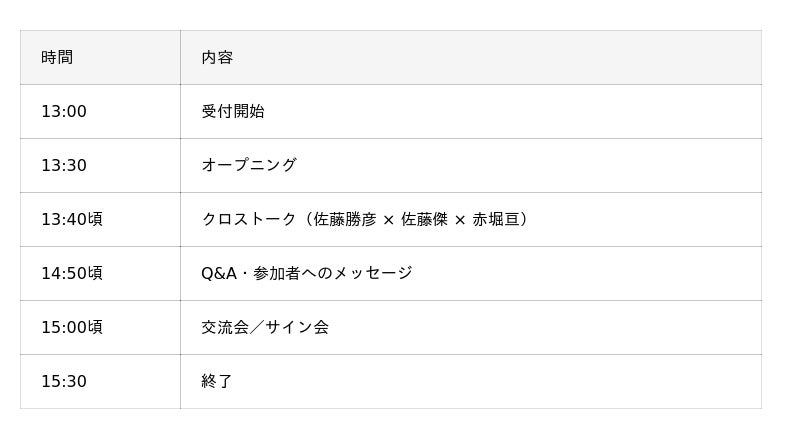This screenshot has height=439, width=800.
Task: Click the name 佐藤勝彦 in the row
Action: pyautogui.click(x=345, y=220)
